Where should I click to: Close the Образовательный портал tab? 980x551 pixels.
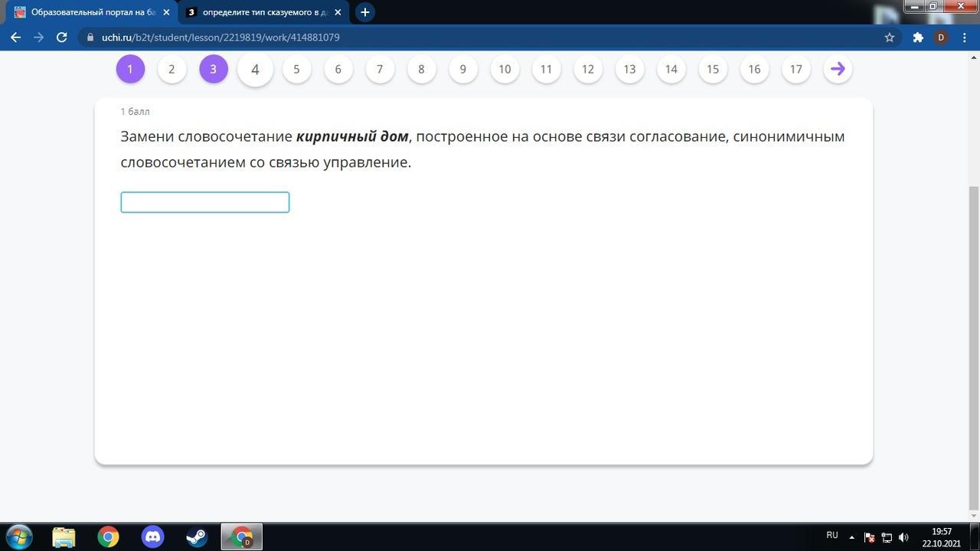tap(166, 12)
